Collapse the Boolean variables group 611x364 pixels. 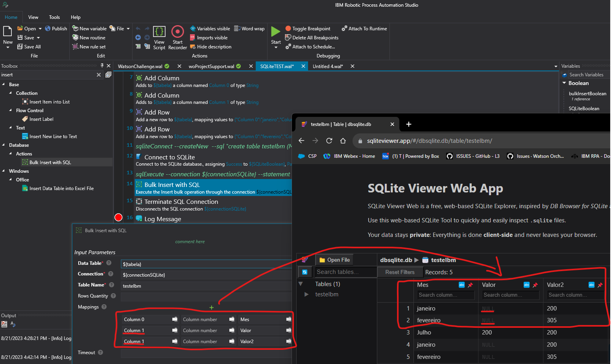pos(564,83)
